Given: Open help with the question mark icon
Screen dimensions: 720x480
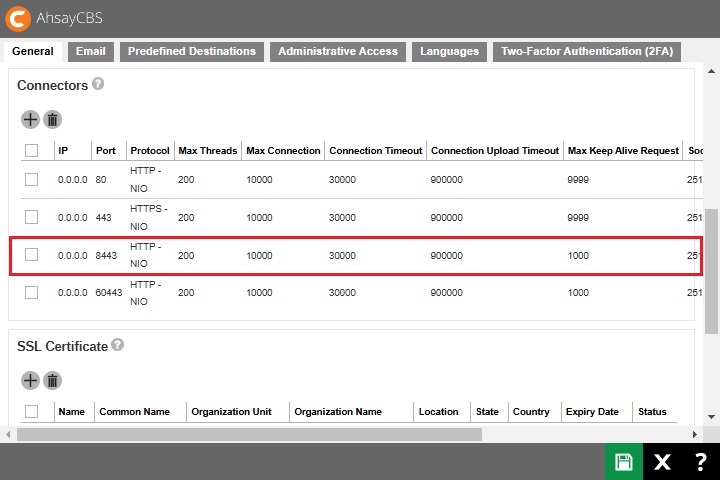Looking at the screenshot, I should pyautogui.click(x=700, y=461).
